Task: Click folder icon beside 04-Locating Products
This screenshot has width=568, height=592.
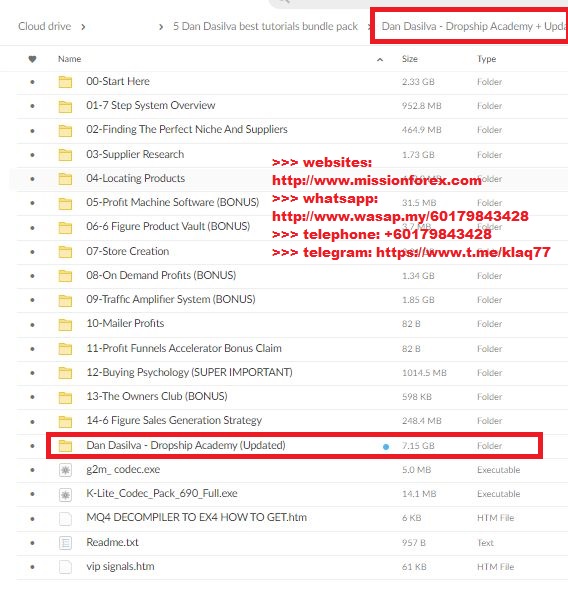Action: point(65,179)
